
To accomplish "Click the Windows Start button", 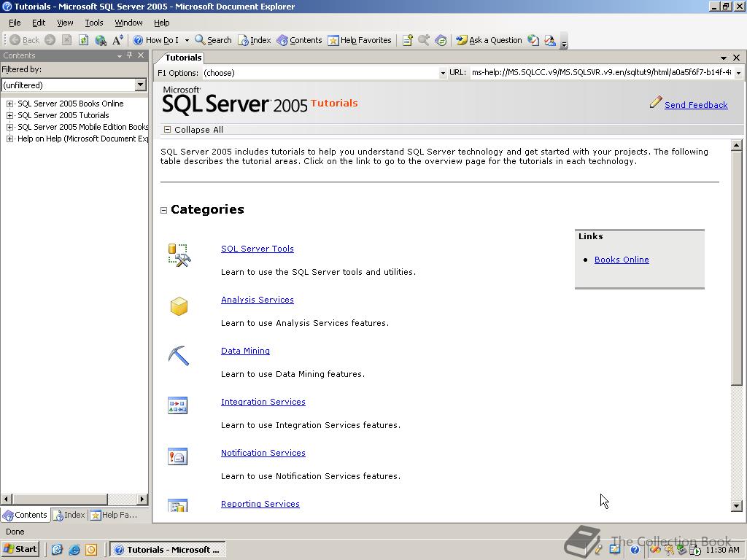I will point(20,549).
